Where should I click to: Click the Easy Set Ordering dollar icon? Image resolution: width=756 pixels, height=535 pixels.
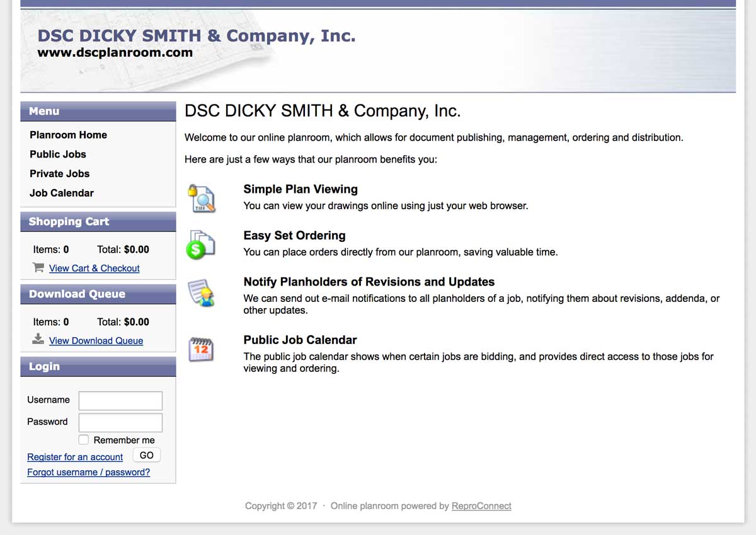(x=201, y=244)
